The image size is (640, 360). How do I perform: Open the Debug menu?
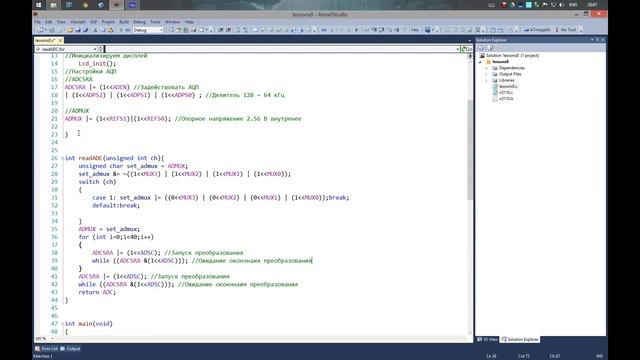139,22
